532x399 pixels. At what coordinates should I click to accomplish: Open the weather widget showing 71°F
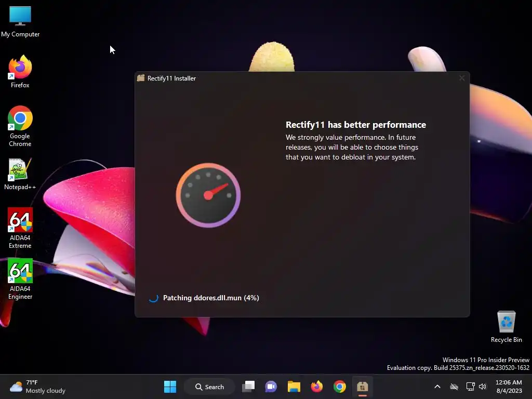click(x=37, y=387)
